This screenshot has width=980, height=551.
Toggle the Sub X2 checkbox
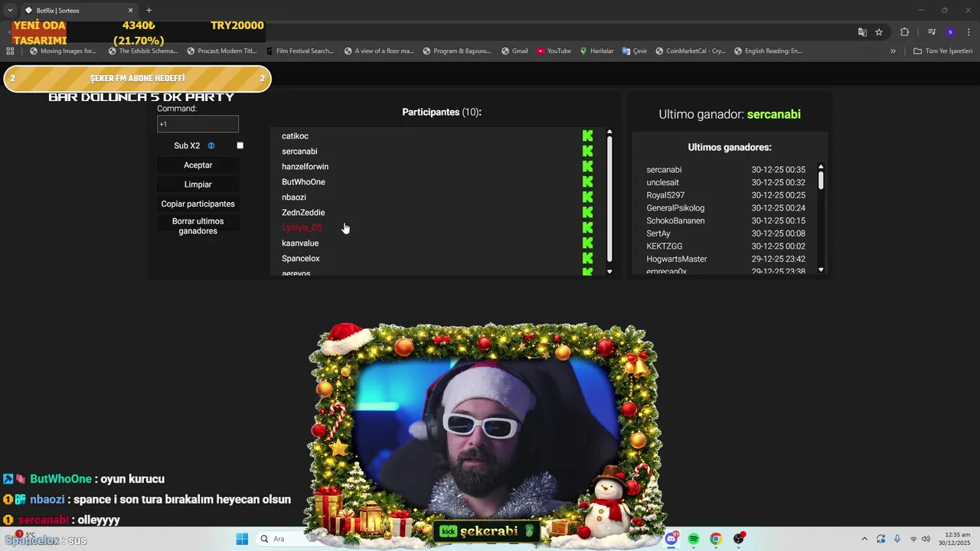240,145
